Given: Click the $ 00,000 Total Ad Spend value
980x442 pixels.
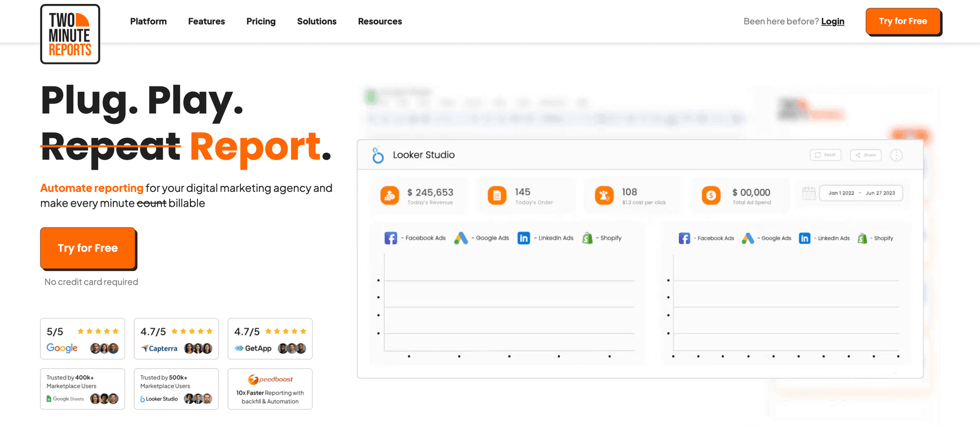Looking at the screenshot, I should point(751,192).
